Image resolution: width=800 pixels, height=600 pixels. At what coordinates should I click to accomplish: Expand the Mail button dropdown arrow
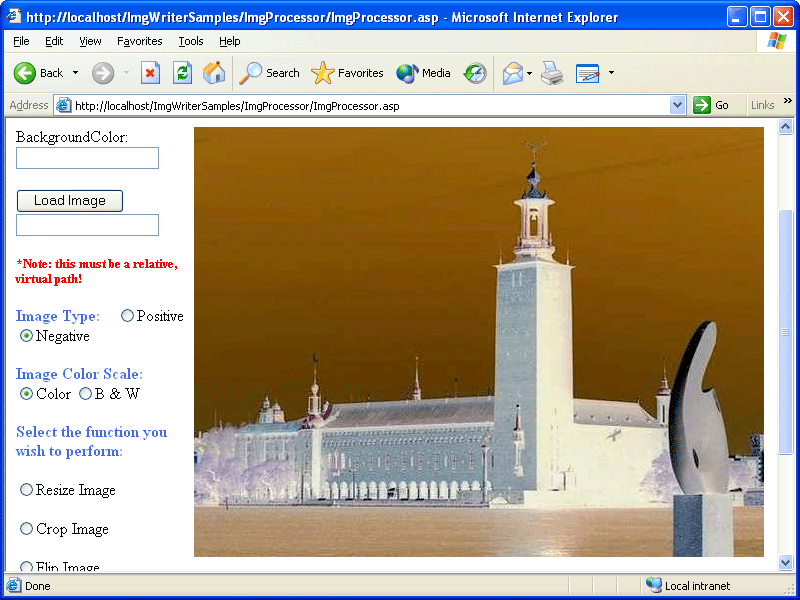[529, 73]
